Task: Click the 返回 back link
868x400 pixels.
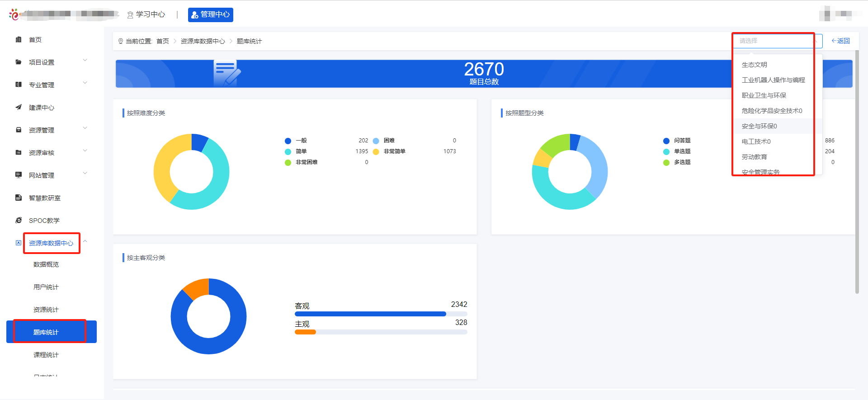Action: pyautogui.click(x=840, y=41)
